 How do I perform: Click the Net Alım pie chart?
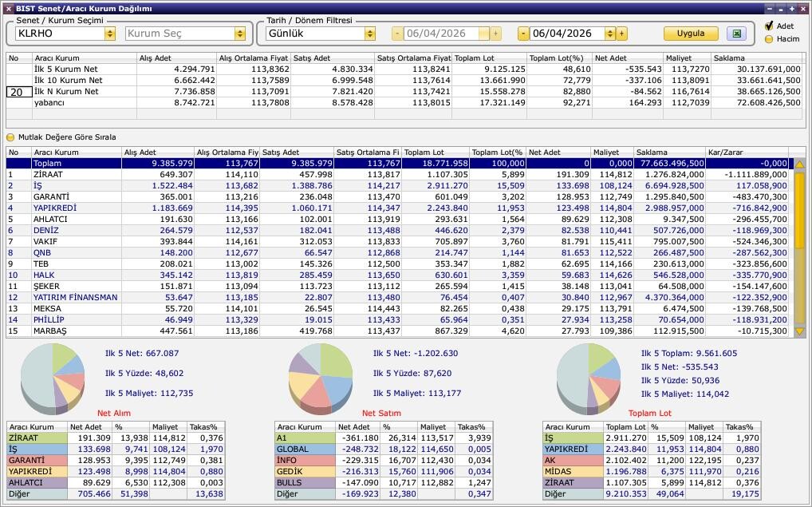point(53,375)
